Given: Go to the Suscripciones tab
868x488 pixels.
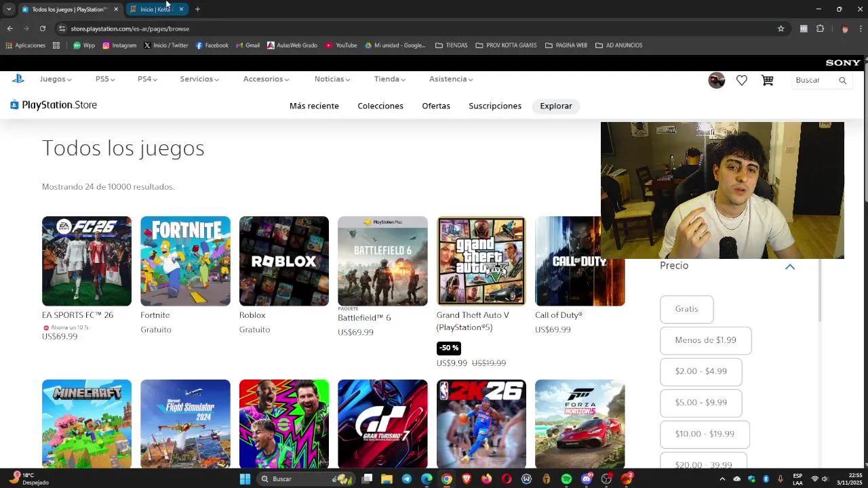Looking at the screenshot, I should [495, 106].
